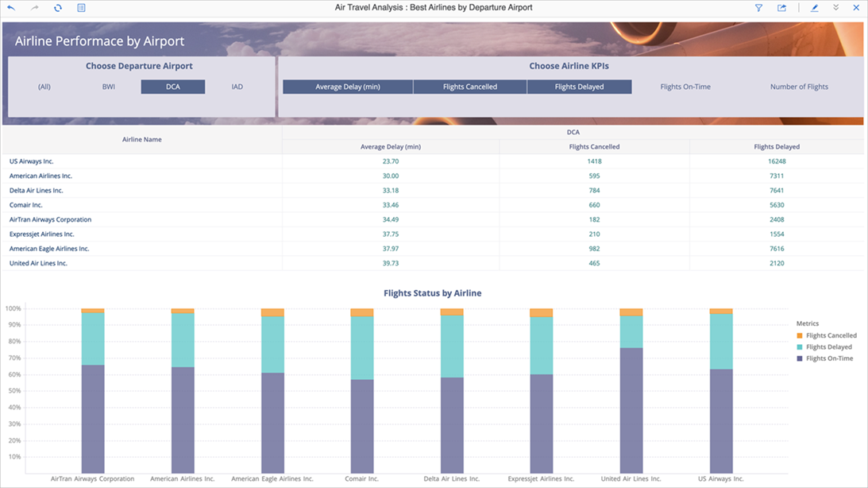
Task: Toggle the Average Delay (min) KPI
Action: tap(347, 87)
